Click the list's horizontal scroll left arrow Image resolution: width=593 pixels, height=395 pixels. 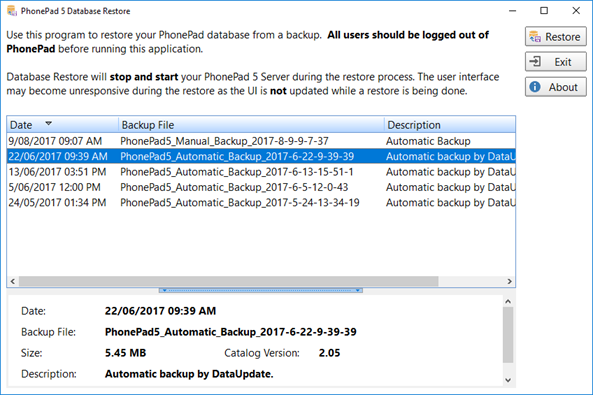(x=13, y=281)
